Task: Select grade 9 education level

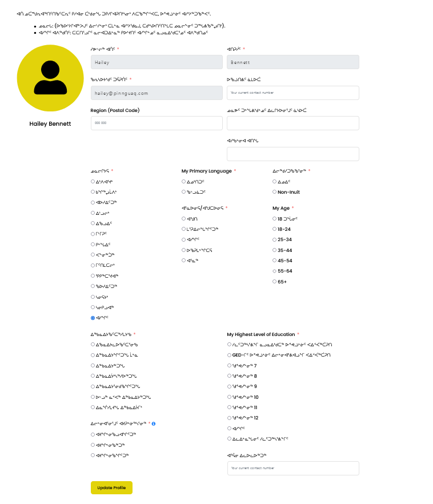Action: [x=229, y=386]
